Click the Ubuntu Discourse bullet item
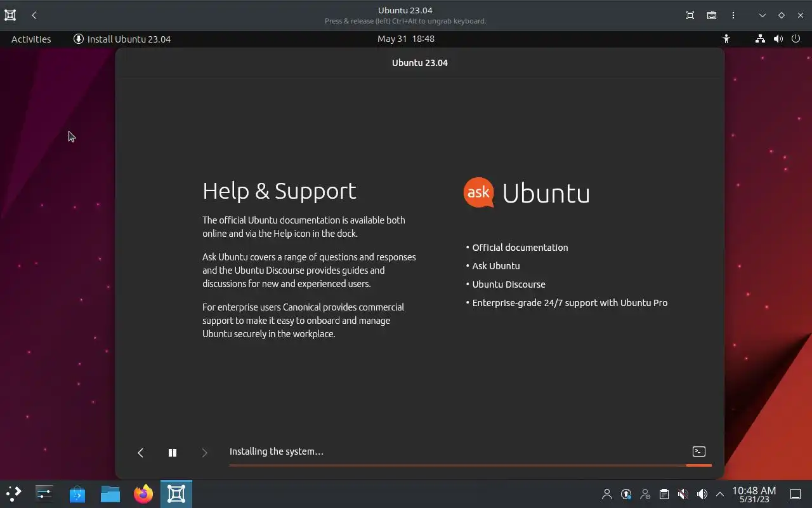This screenshot has width=812, height=508. coord(509,284)
